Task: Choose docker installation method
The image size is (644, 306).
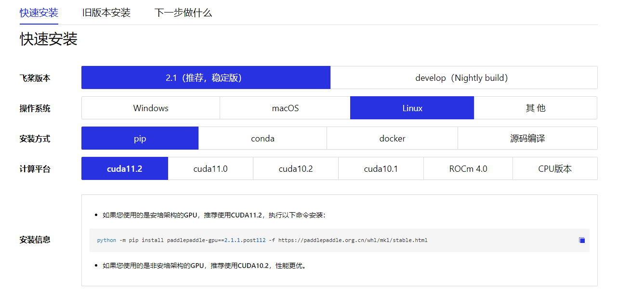Action: tap(392, 138)
